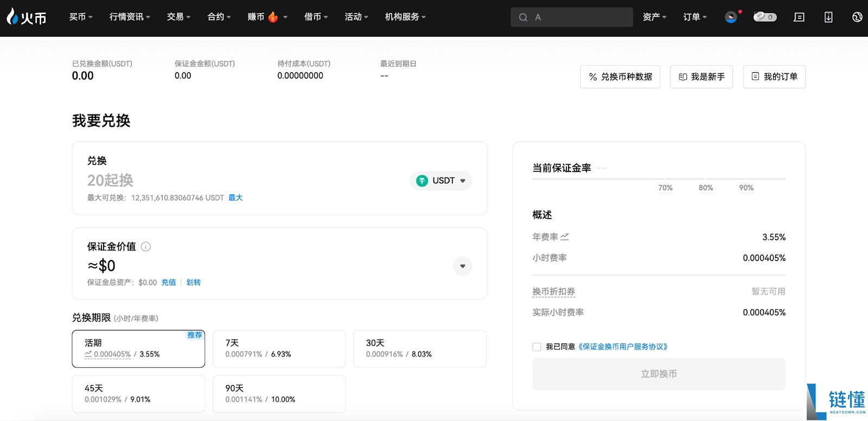Select the 7天 term option
The image size is (868, 421).
279,349
